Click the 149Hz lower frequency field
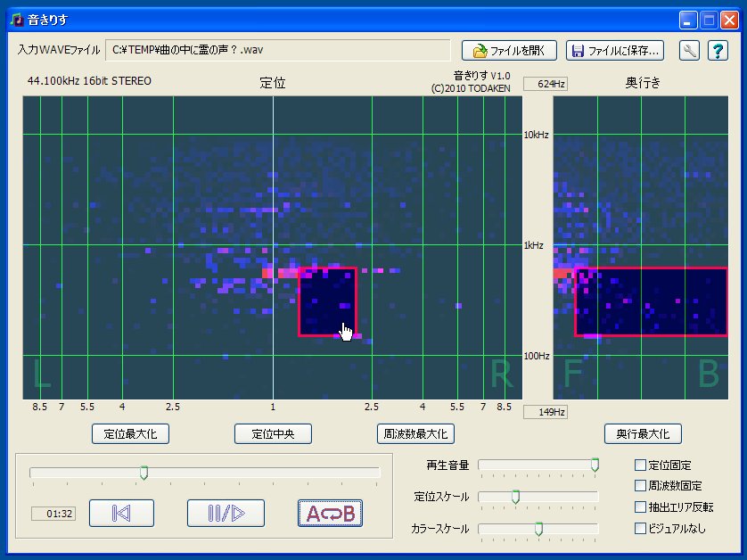 coord(545,412)
